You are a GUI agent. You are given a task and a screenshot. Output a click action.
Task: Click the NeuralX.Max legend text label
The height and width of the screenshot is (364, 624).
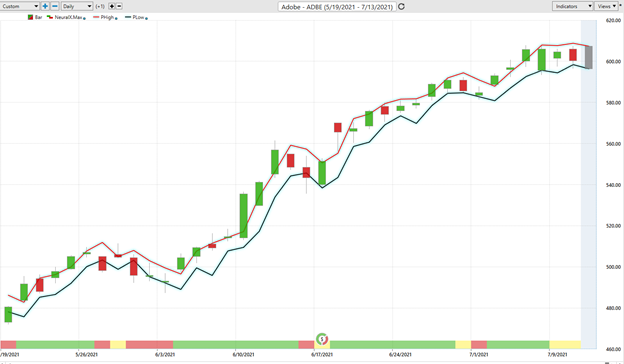(68, 18)
